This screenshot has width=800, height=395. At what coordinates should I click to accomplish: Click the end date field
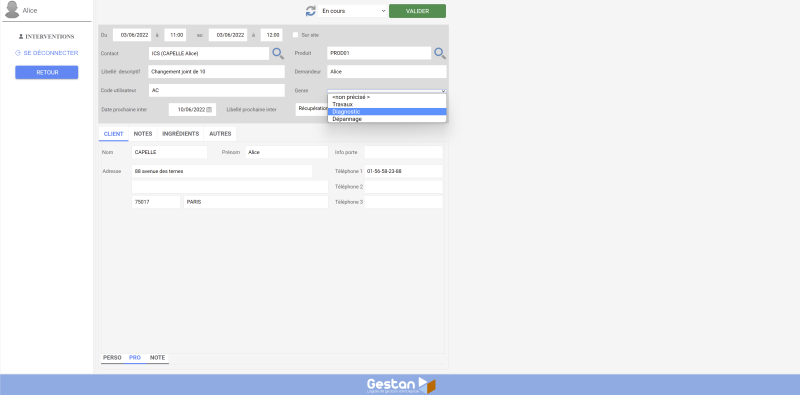[x=228, y=35]
